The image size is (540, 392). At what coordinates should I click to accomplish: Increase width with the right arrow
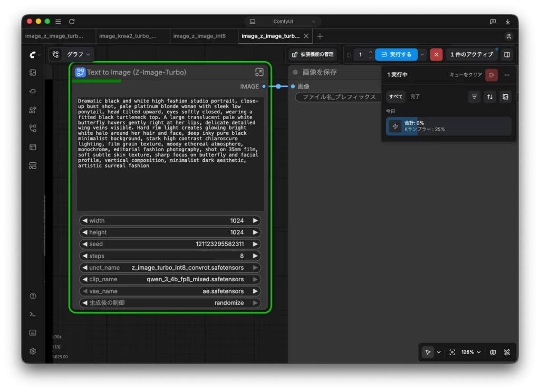tap(255, 221)
